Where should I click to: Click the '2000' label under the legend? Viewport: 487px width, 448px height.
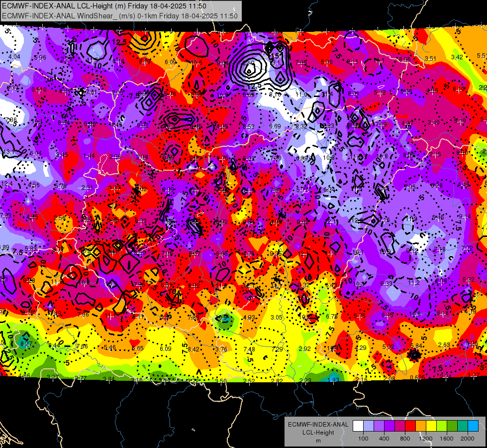coord(468,439)
